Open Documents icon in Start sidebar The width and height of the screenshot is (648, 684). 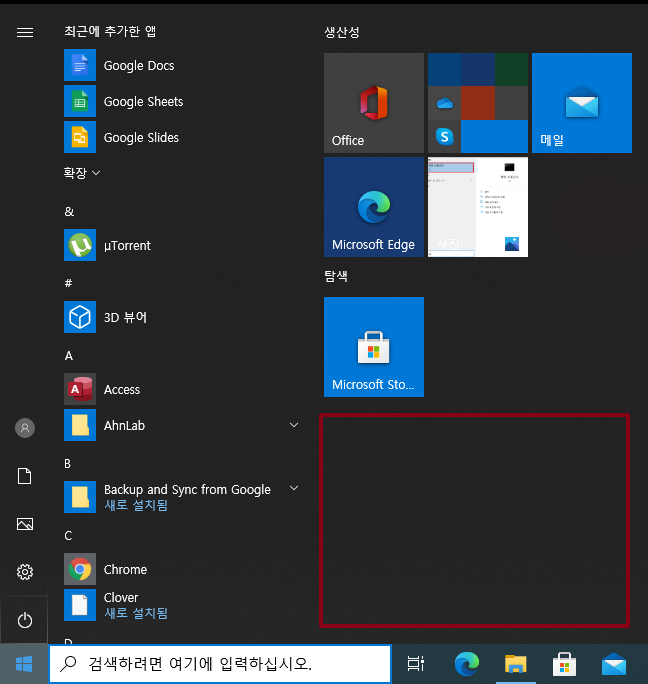coord(25,476)
